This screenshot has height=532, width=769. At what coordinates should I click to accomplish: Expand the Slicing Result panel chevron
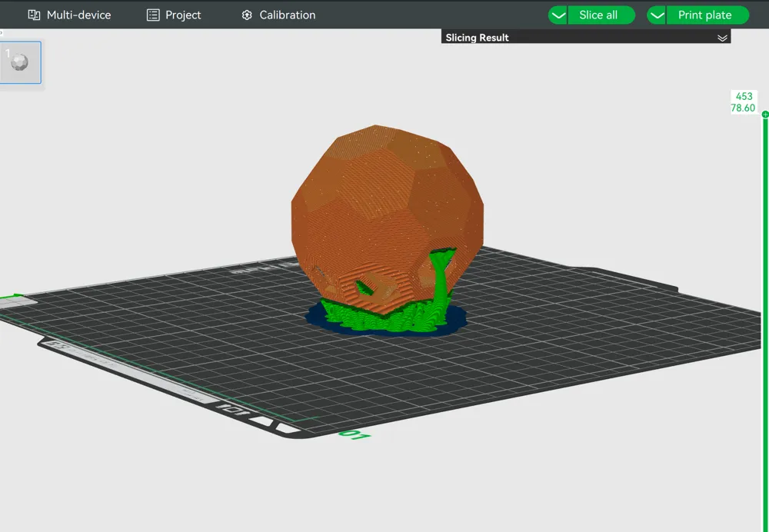722,38
